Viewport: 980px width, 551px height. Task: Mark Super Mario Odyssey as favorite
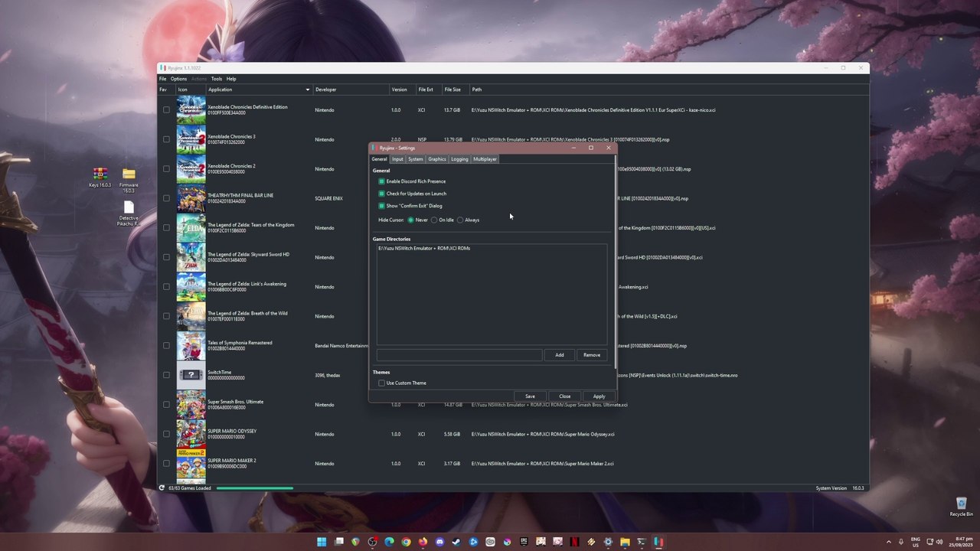(166, 434)
